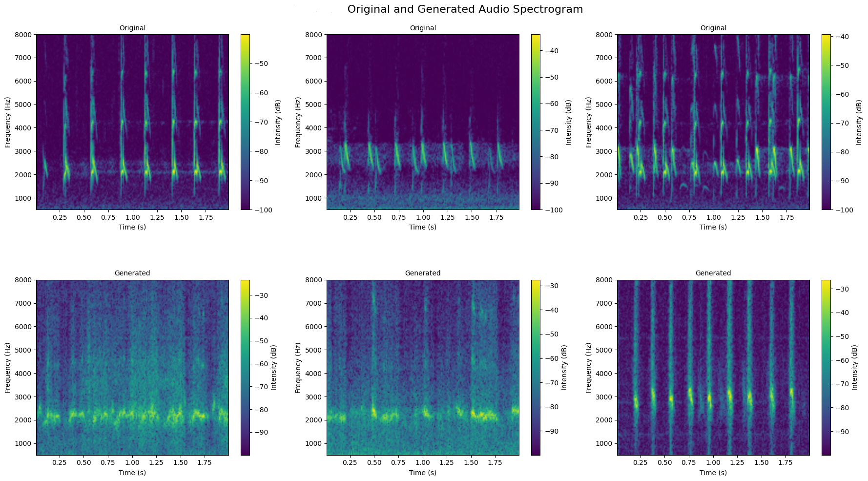Click the bottom-left Generated spectrogram plot area
The image size is (868, 481).
click(x=132, y=367)
